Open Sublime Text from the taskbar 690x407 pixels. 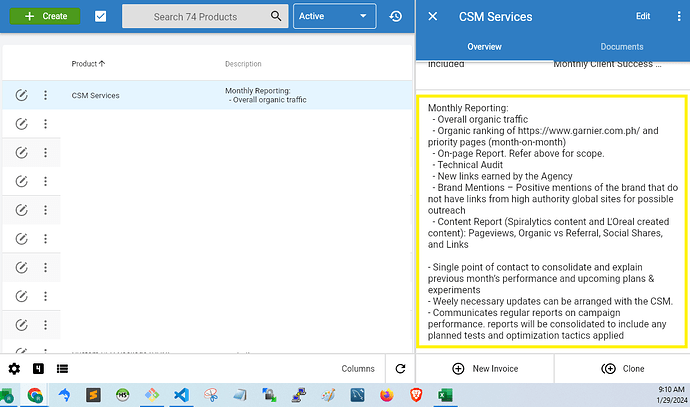click(x=93, y=395)
